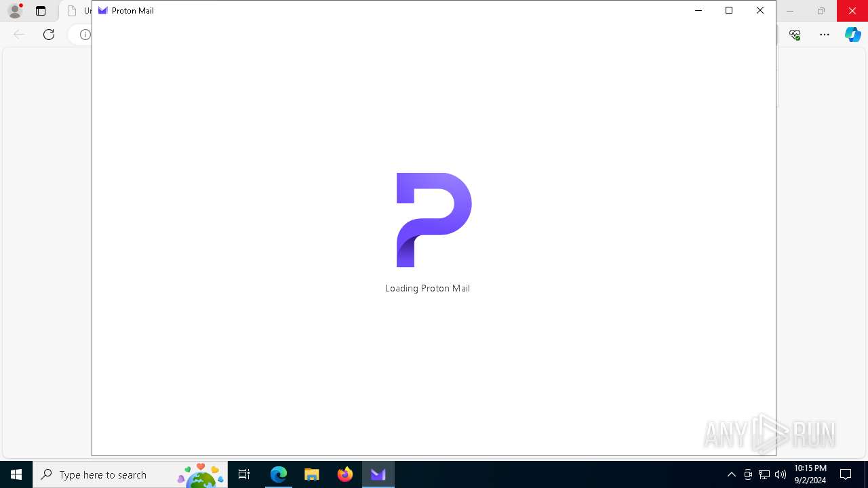
Task: Restore down the Edge browser window
Action: point(821,11)
